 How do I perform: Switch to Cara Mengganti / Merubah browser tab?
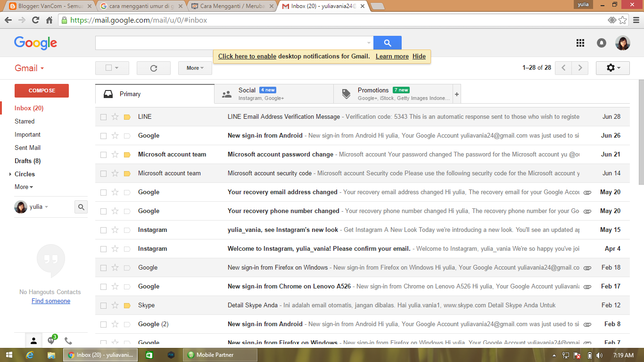point(231,6)
